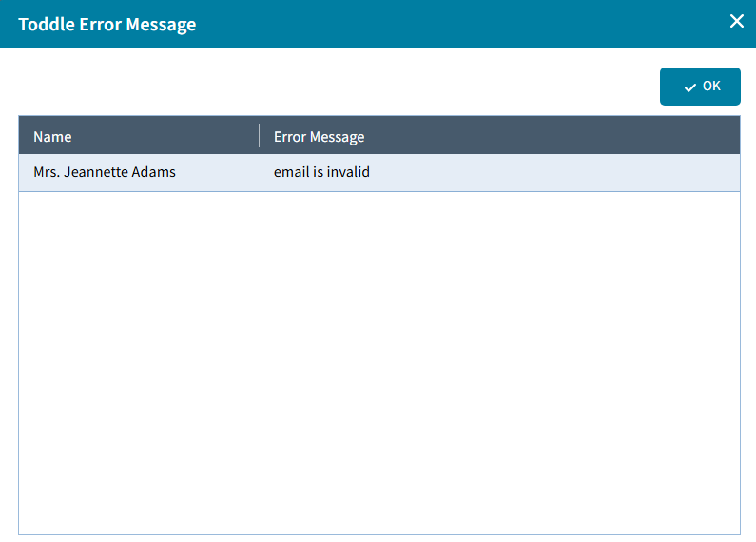Confirm the dialog with the OK button
Screen dimensions: 756x542
[x=700, y=87]
